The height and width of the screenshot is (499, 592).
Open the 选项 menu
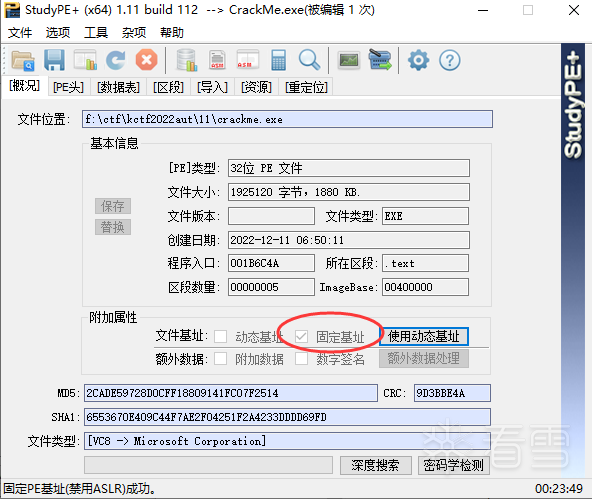coord(58,33)
